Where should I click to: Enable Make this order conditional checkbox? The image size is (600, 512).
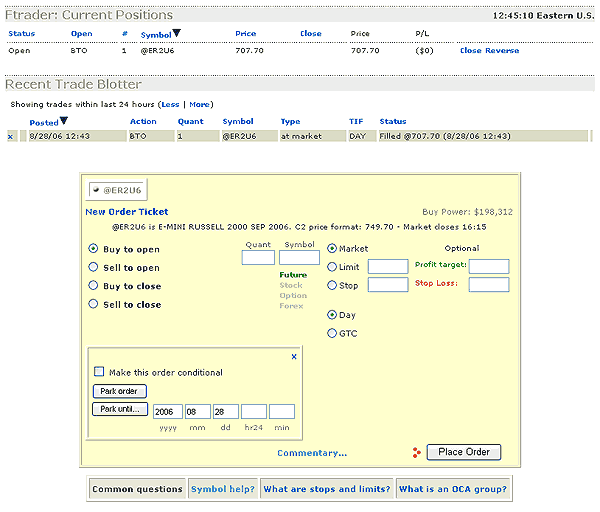tap(99, 373)
